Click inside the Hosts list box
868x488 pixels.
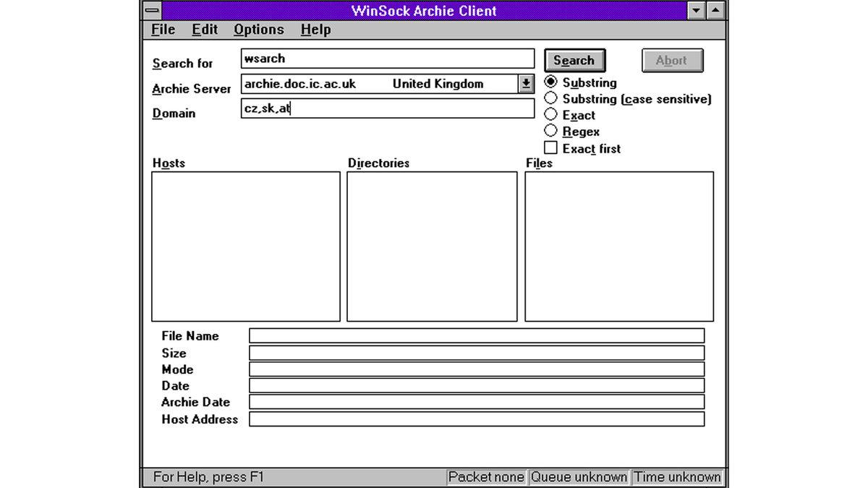[245, 246]
